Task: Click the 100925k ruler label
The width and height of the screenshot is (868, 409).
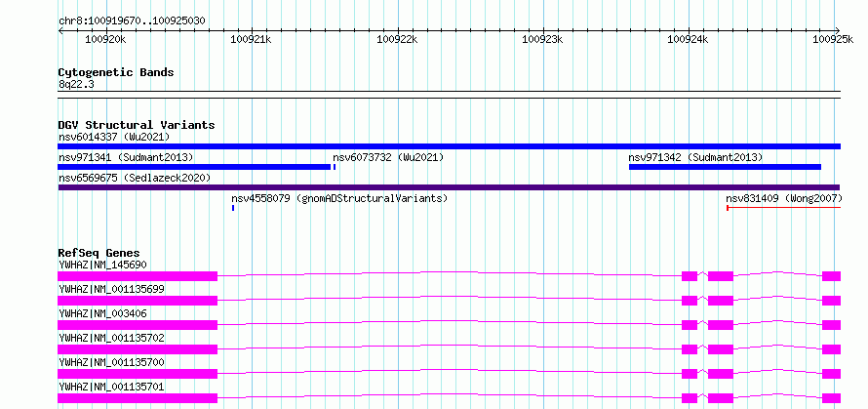Action: point(833,39)
